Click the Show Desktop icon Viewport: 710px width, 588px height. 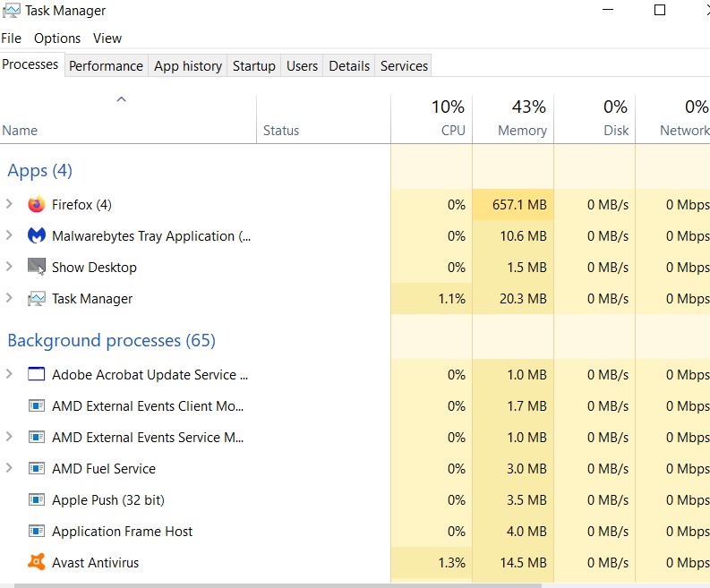[37, 267]
